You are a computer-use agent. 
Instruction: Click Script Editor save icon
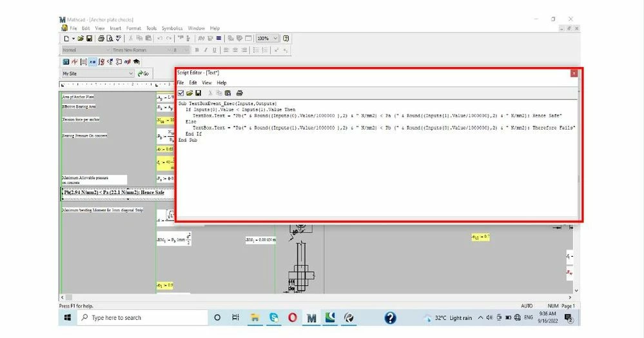pyautogui.click(x=198, y=94)
